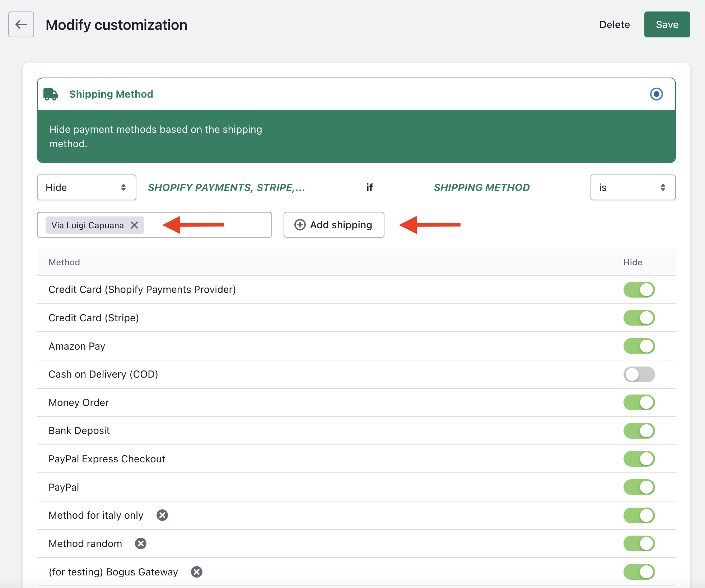Click the PayPal Express Checkout label

tap(107, 459)
